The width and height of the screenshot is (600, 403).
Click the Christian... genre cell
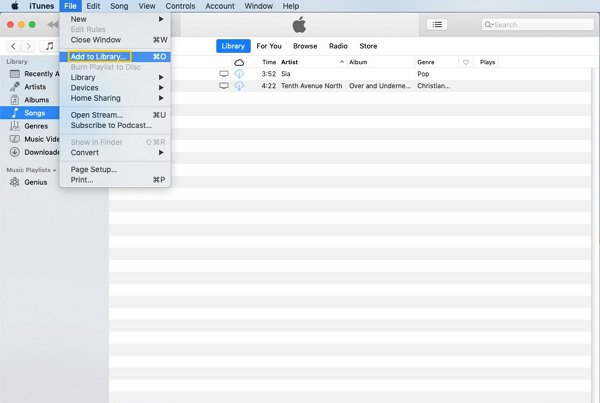(434, 86)
